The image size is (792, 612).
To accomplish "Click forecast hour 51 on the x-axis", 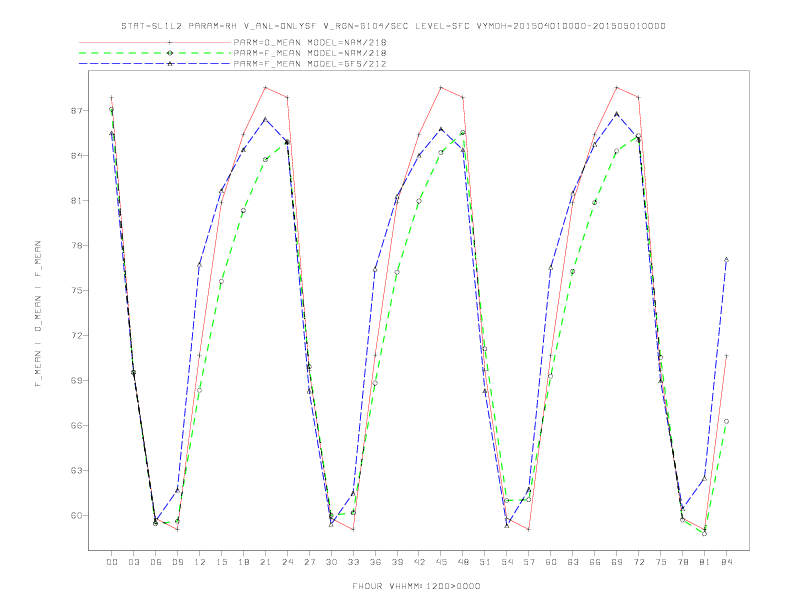I will click(485, 562).
